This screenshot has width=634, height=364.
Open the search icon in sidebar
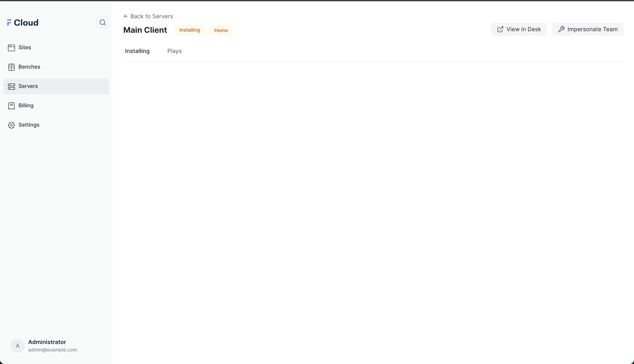tap(102, 22)
